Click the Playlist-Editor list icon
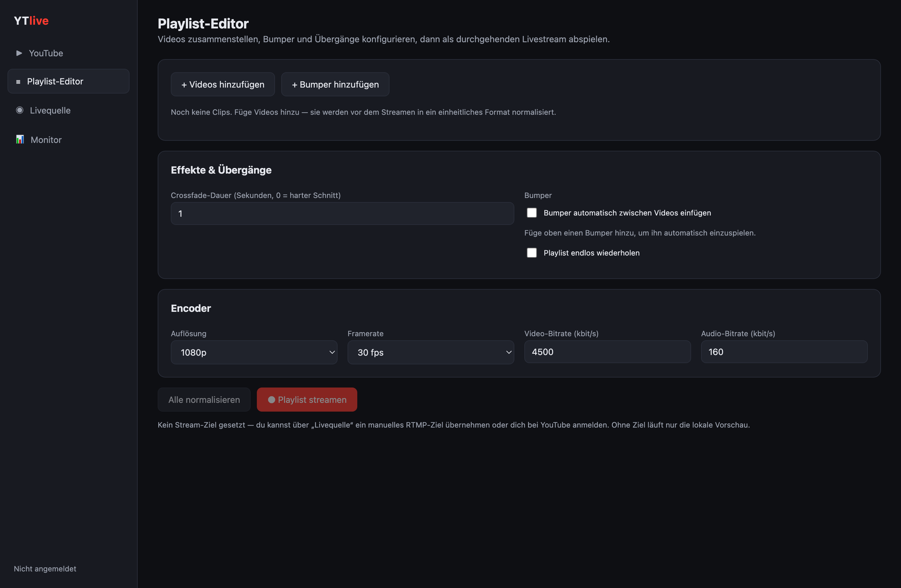The height and width of the screenshot is (588, 901). (x=18, y=82)
